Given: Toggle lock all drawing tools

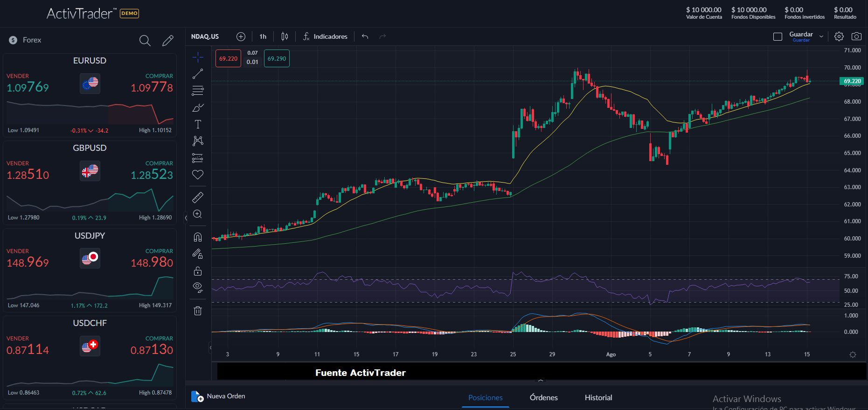Looking at the screenshot, I should (198, 271).
